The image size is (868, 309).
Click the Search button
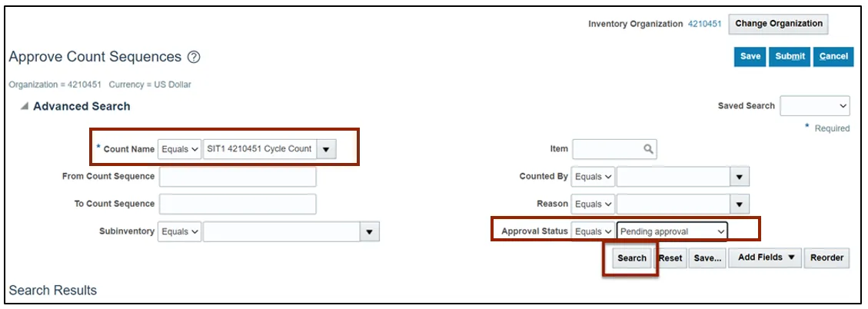[x=631, y=258]
